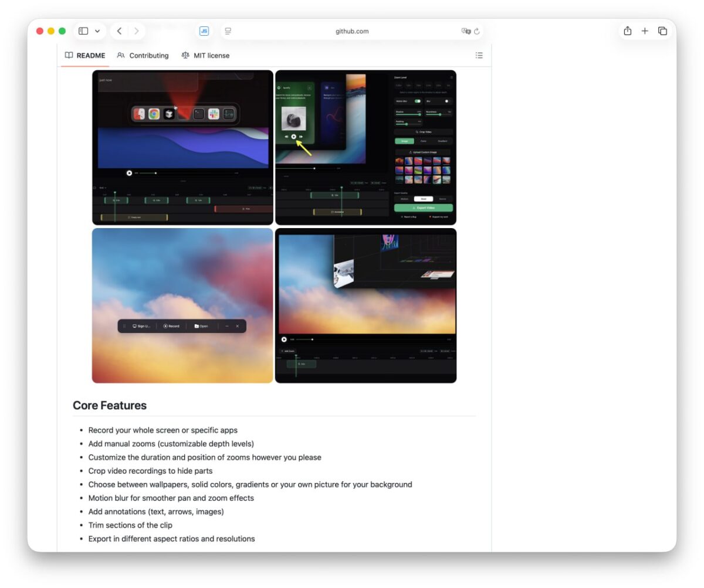Click the Open folder icon in the floating toolbar

click(x=196, y=326)
